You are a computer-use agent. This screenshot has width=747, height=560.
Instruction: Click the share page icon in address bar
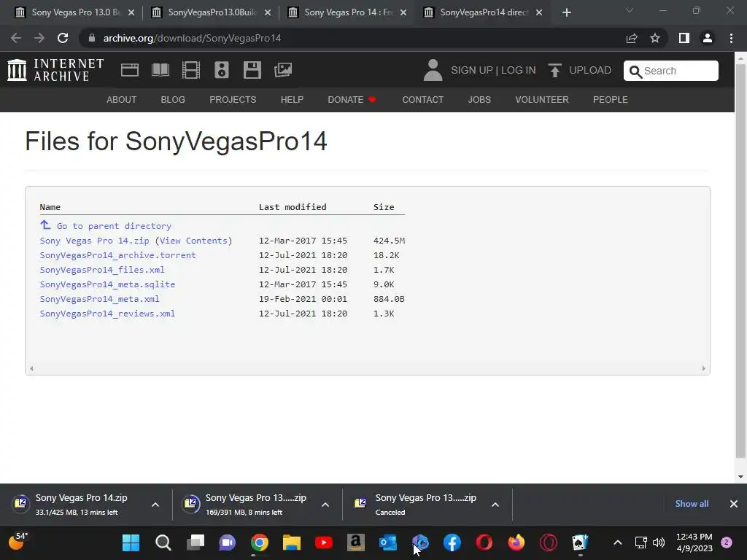pyautogui.click(x=632, y=38)
